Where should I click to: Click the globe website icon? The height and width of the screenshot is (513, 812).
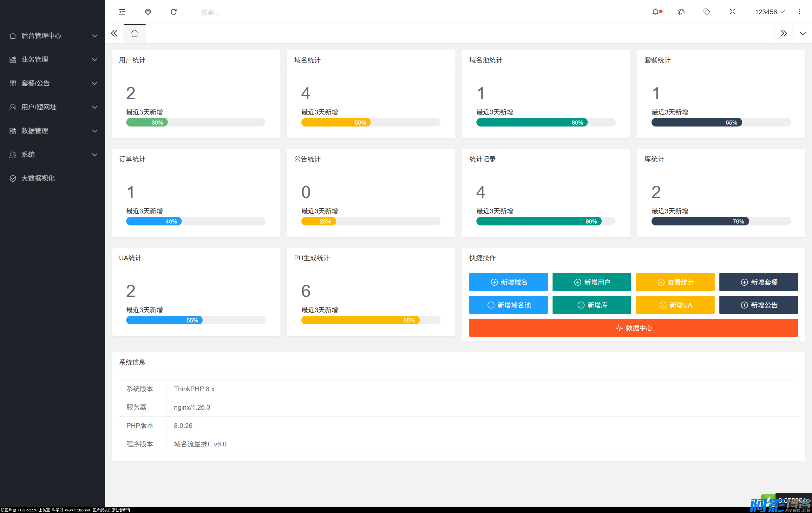click(148, 12)
